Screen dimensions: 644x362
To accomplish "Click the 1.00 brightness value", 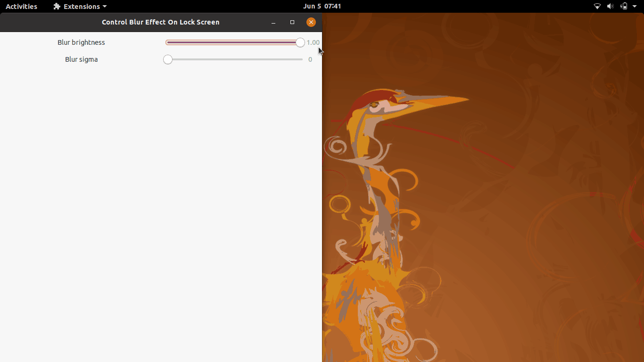I will (x=313, y=42).
